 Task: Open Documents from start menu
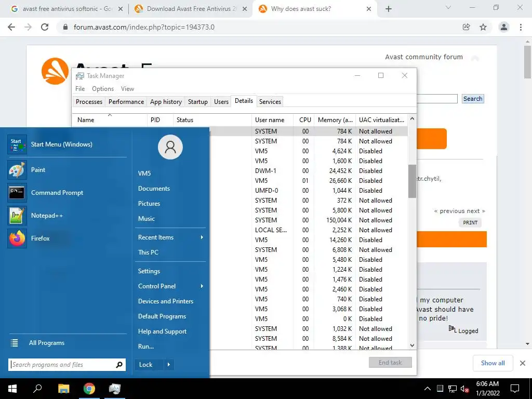pos(154,189)
